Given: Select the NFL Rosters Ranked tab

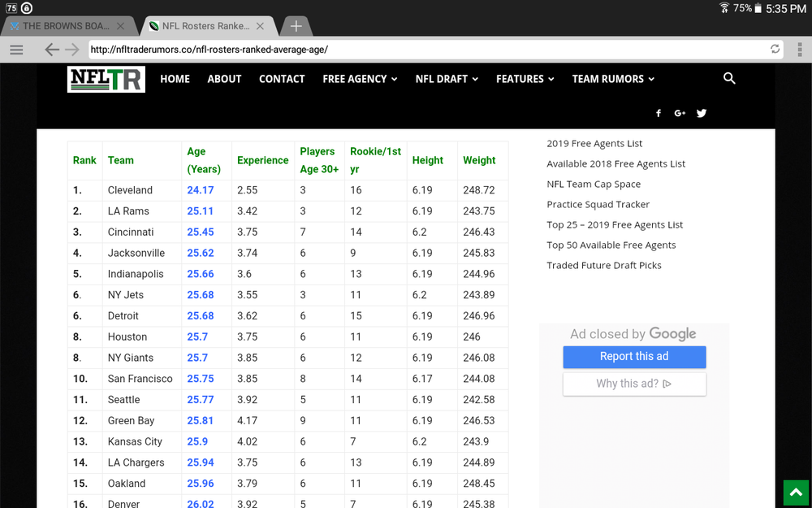Looking at the screenshot, I should 205,26.
